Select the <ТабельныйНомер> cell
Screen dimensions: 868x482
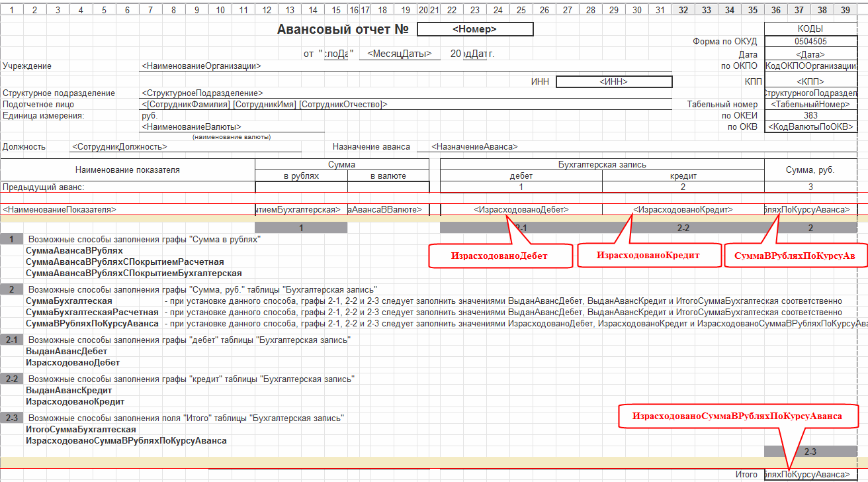810,105
